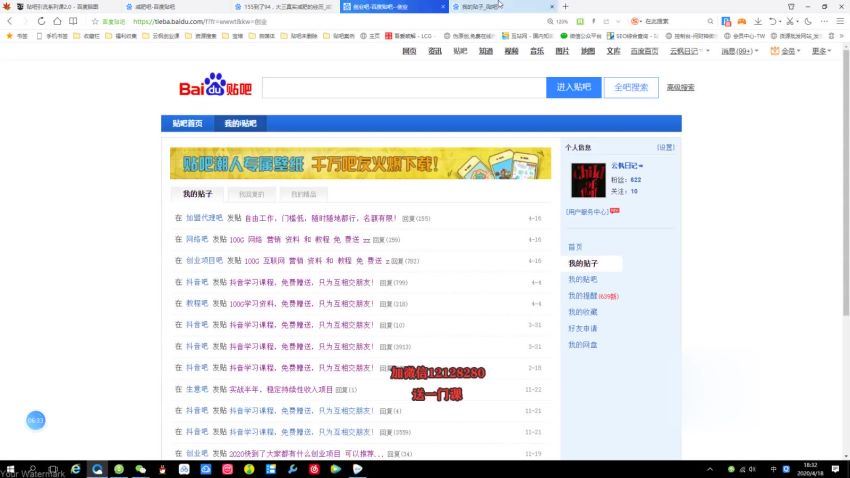Viewport: 850px width, 478px height.
Task: Open a new browser tab with plus
Action: point(565,7)
